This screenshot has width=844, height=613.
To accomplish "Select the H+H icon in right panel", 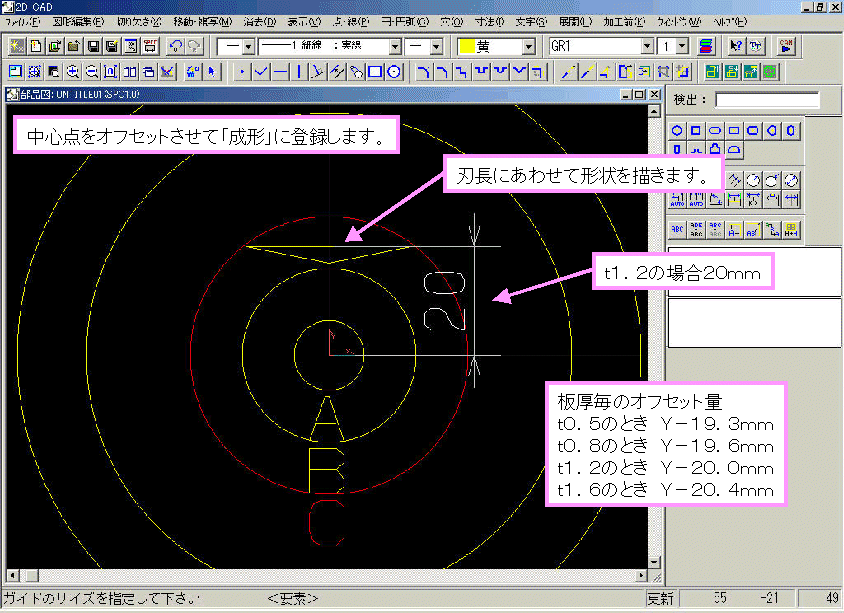I will click(791, 229).
